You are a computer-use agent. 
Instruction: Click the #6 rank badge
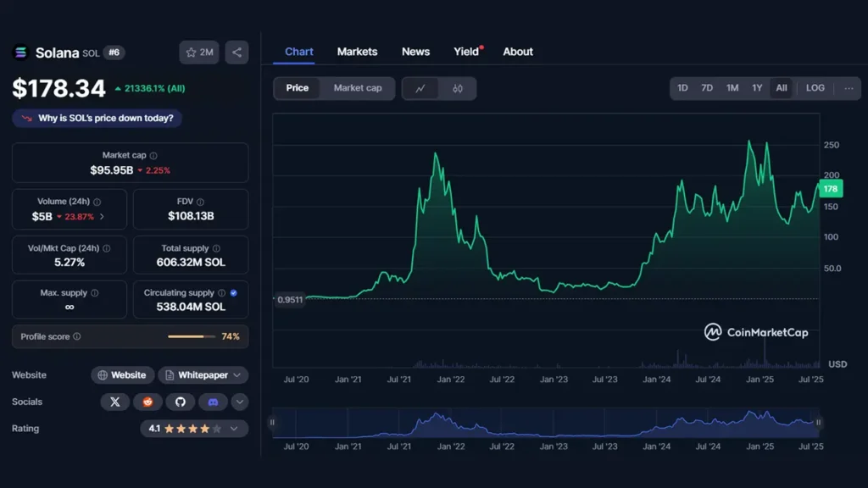pyautogui.click(x=114, y=53)
